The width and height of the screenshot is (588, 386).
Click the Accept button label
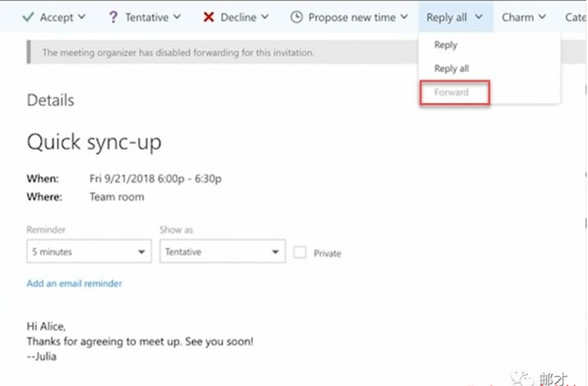coord(56,17)
